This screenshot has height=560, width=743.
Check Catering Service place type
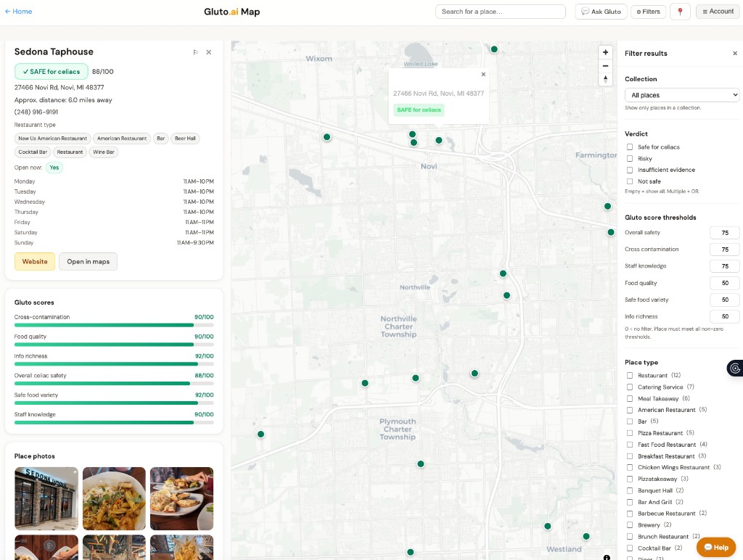tap(630, 387)
